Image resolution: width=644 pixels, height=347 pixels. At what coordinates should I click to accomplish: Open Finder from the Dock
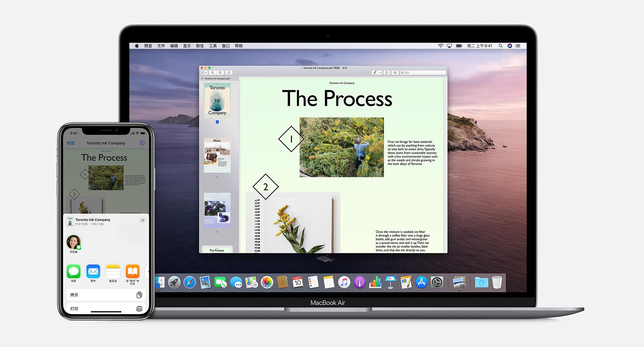pyautogui.click(x=160, y=283)
